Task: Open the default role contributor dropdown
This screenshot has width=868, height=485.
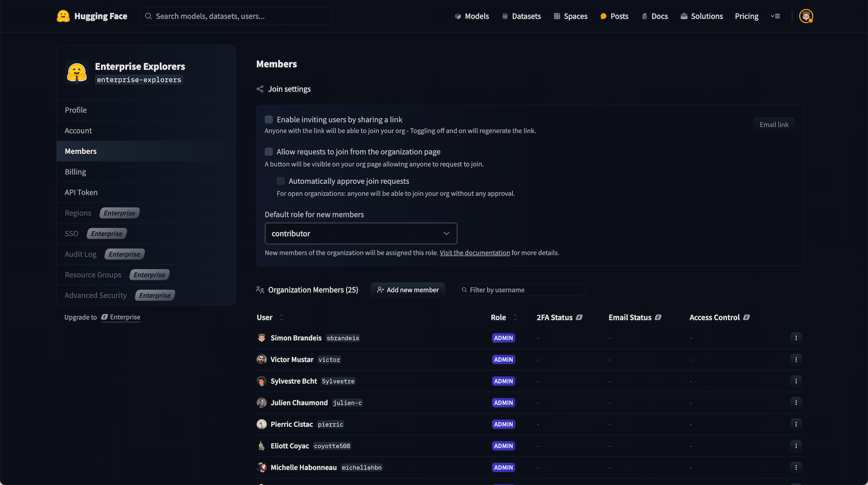Action: click(x=361, y=233)
